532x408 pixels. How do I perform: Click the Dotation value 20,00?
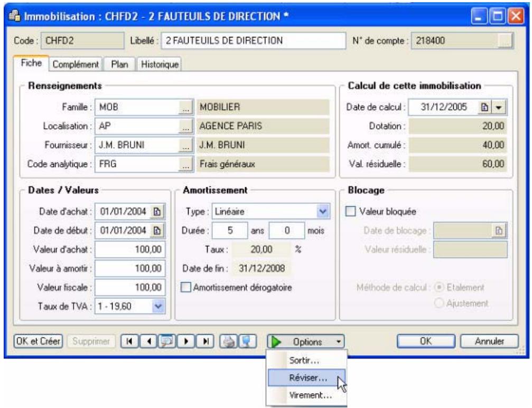tap(458, 126)
